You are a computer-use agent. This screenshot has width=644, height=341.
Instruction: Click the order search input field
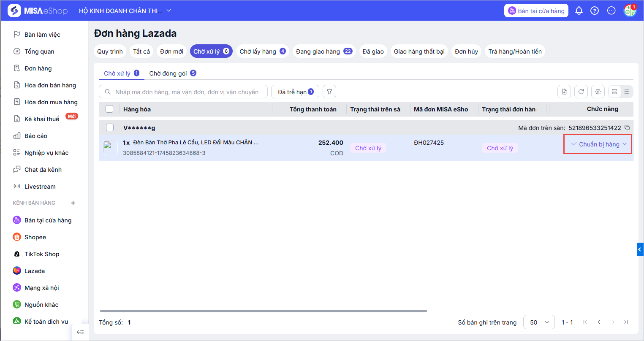pyautogui.click(x=183, y=92)
